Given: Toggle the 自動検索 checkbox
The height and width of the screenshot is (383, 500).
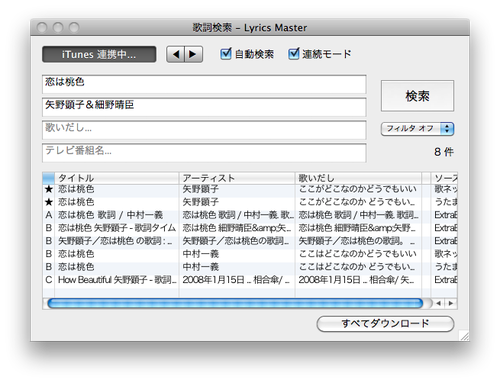Looking at the screenshot, I should click(226, 54).
